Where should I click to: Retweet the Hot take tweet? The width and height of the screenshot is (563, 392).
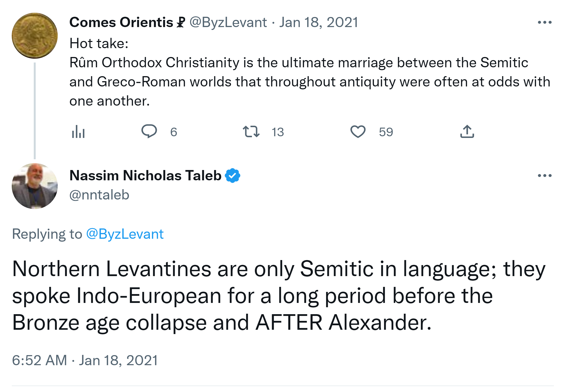click(251, 131)
